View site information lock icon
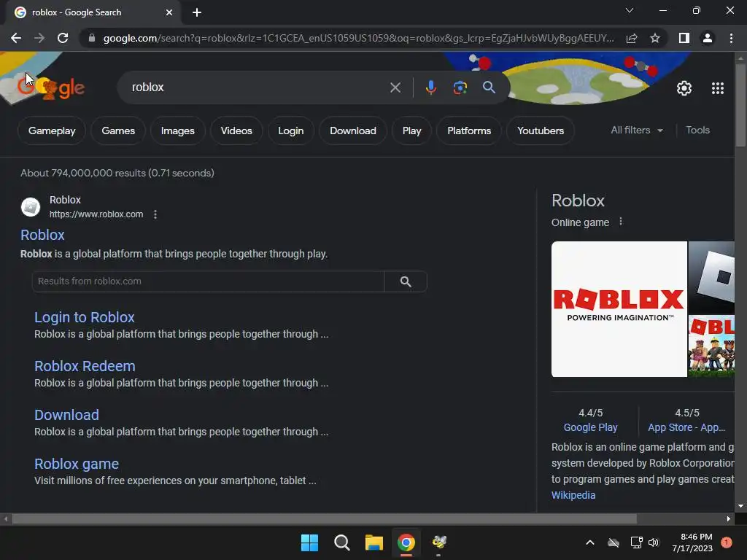The height and width of the screenshot is (560, 747). point(92,38)
